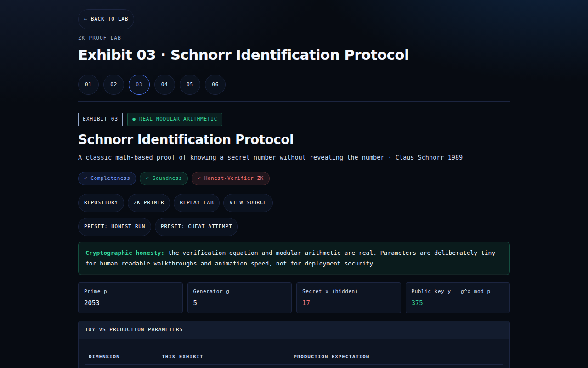Select the Completeness property badge

(x=107, y=178)
